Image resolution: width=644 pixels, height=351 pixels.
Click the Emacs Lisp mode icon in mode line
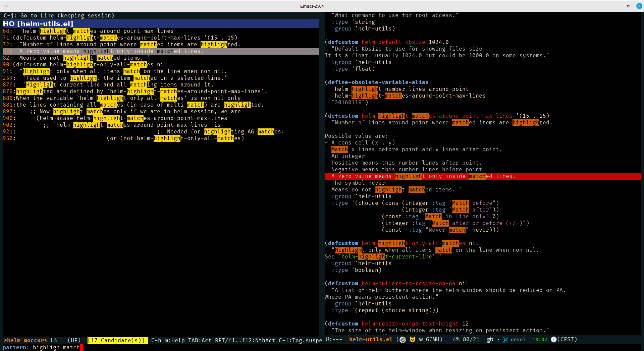pos(402,340)
